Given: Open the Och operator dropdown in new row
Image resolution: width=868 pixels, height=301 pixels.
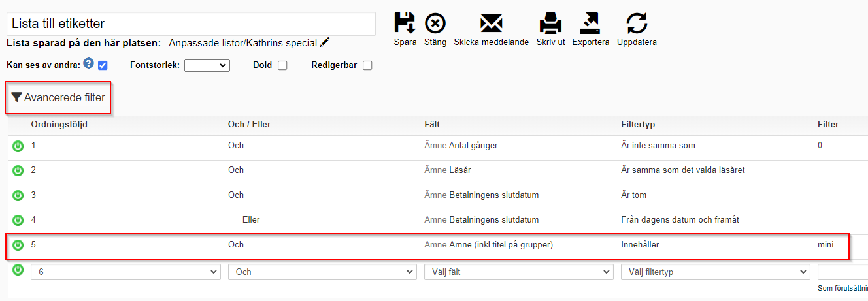Looking at the screenshot, I should (x=322, y=272).
